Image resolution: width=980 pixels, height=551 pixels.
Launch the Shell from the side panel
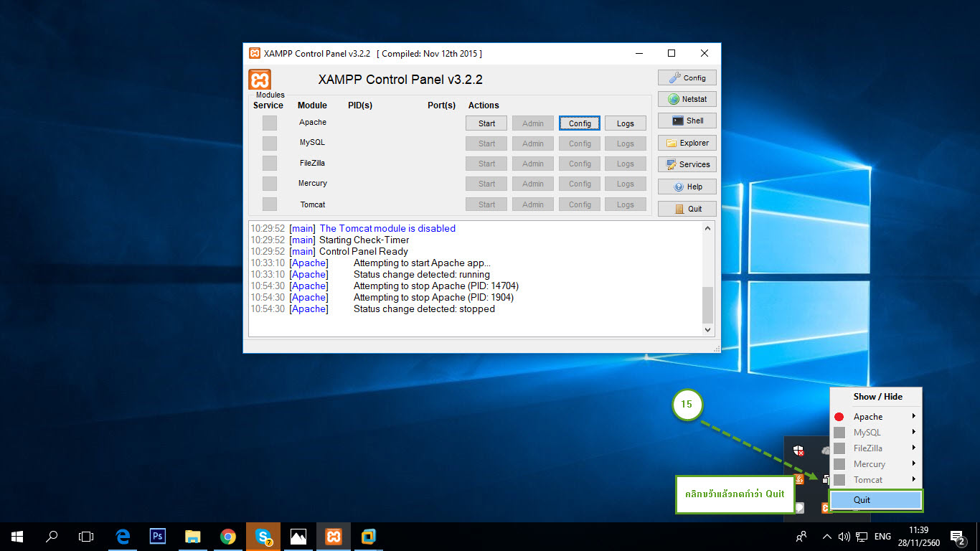pos(687,121)
